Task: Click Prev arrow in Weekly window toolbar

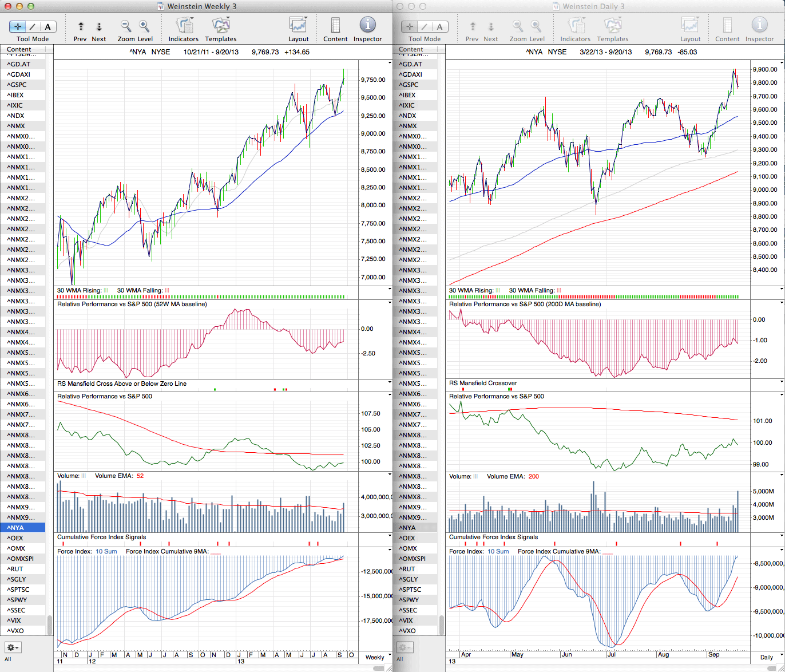Action: [x=81, y=26]
